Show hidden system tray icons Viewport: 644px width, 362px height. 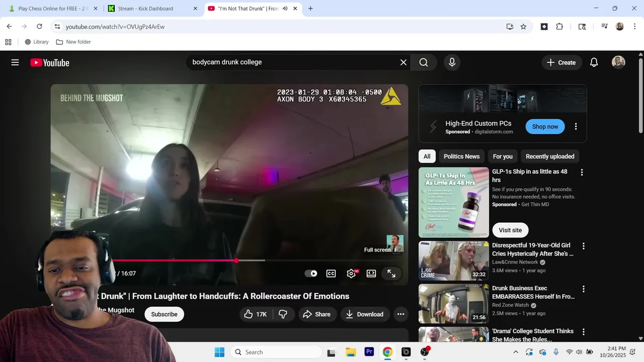516,352
